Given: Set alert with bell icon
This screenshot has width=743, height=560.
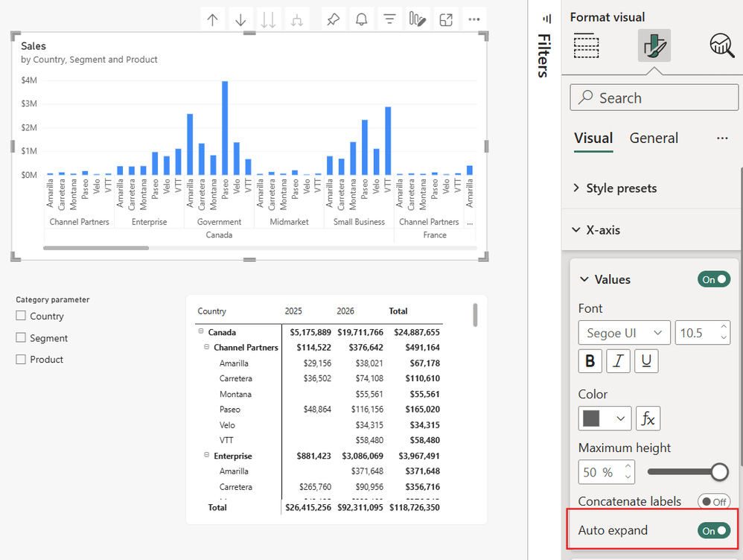Looking at the screenshot, I should [x=362, y=20].
